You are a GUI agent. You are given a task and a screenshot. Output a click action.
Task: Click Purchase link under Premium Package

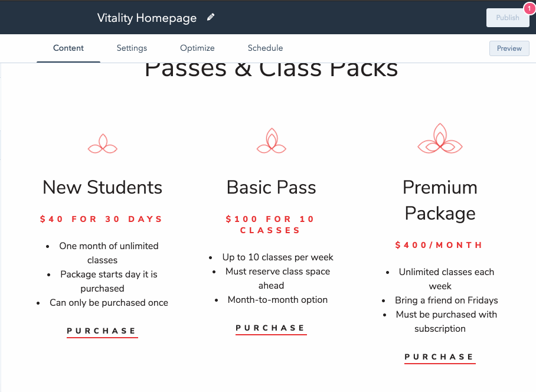(440, 358)
